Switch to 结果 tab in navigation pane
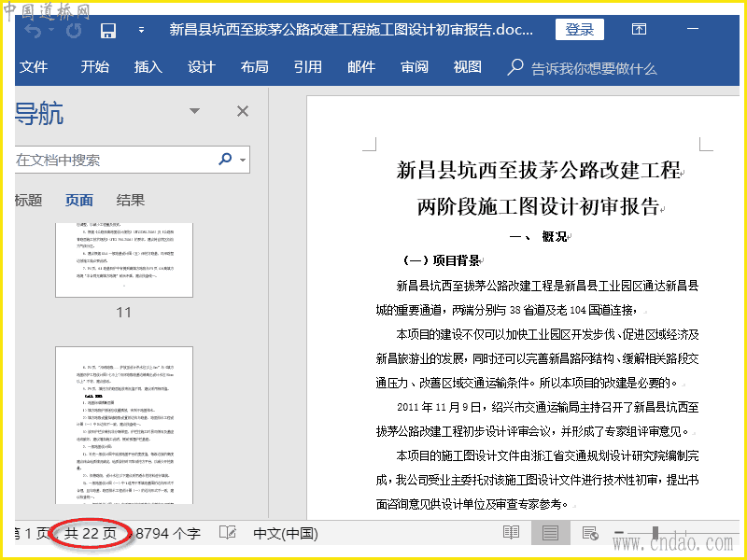The width and height of the screenshot is (747, 560). 130,200
